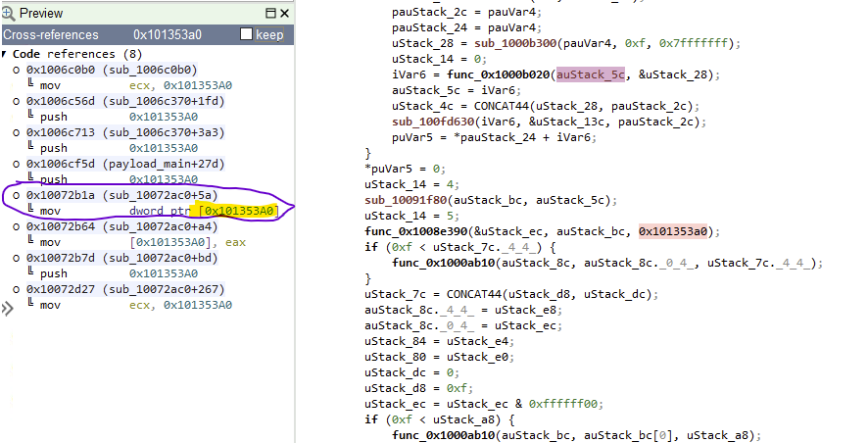
Task: Click push 0x101353A0 under payload_main+27d
Action: click(x=119, y=179)
